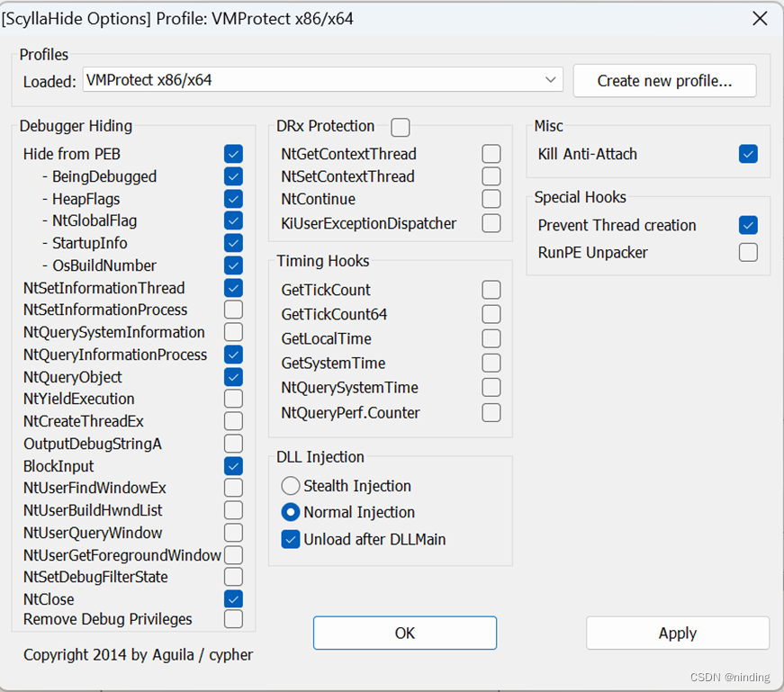Enable NtQueryPerf.Counter checkbox
The width and height of the screenshot is (784, 692).
coord(491,413)
